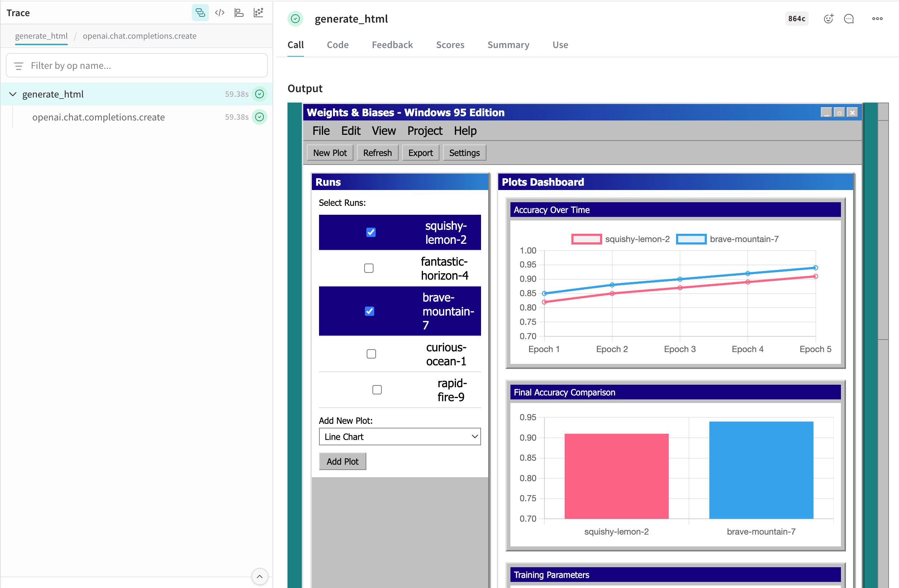Open the View menu

point(384,131)
